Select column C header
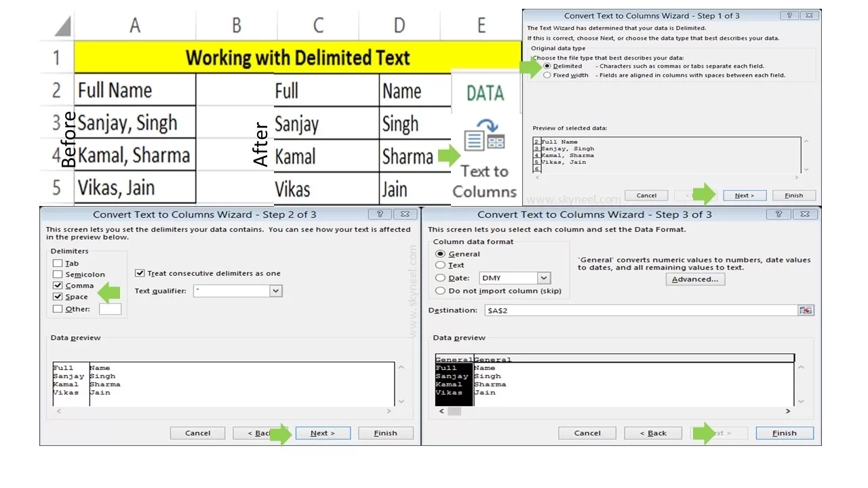This screenshot has height=488, width=868. click(317, 25)
